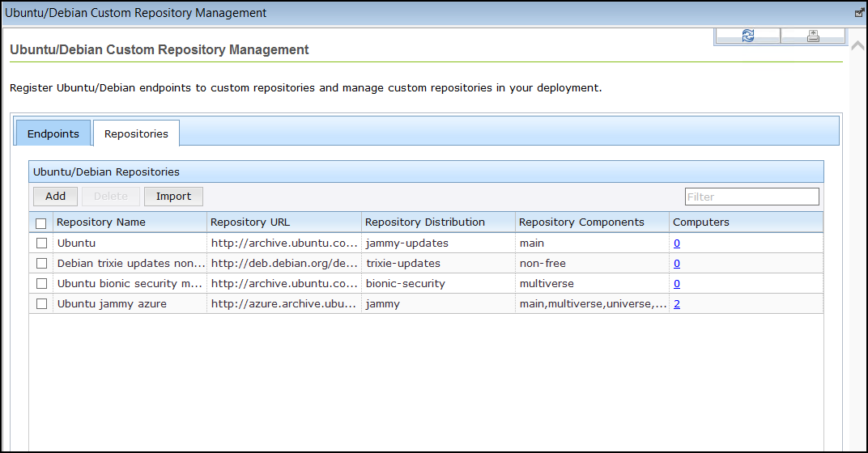Click 'main,multiverse,universe,...' components cell

(x=593, y=303)
